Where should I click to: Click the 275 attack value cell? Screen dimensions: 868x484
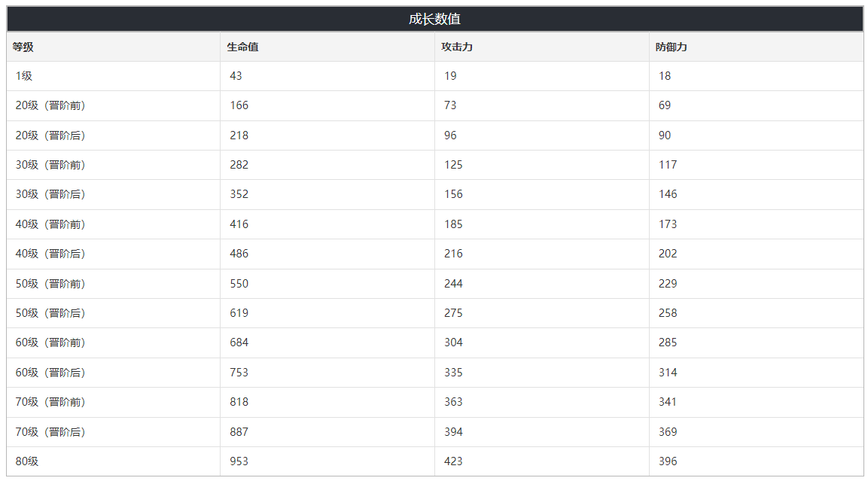453,313
